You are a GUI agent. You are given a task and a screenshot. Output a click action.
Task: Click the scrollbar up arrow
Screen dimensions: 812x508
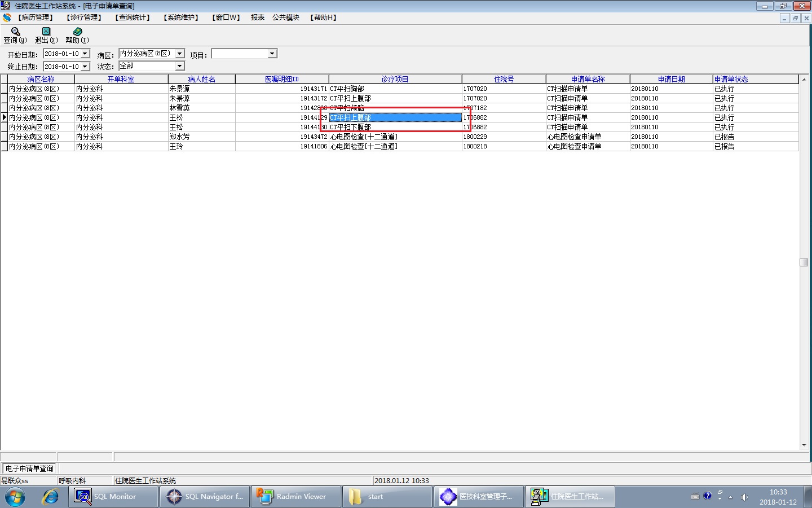tap(804, 80)
